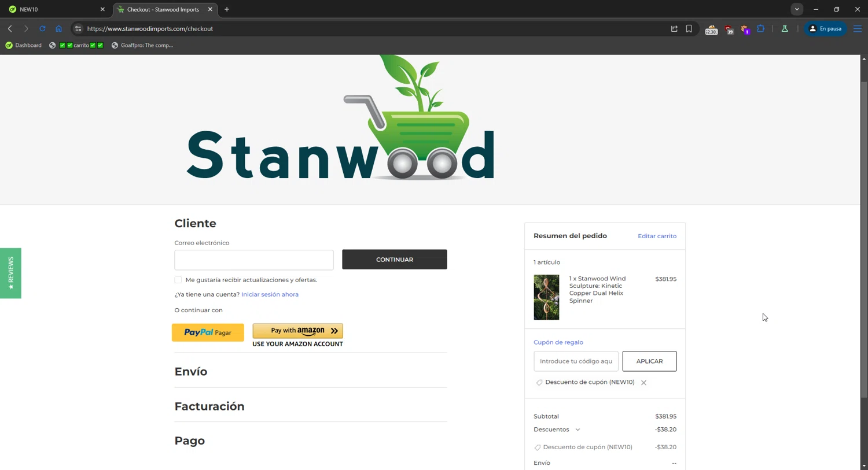Click the 1 artículo label
The height and width of the screenshot is (470, 868).
click(547, 262)
